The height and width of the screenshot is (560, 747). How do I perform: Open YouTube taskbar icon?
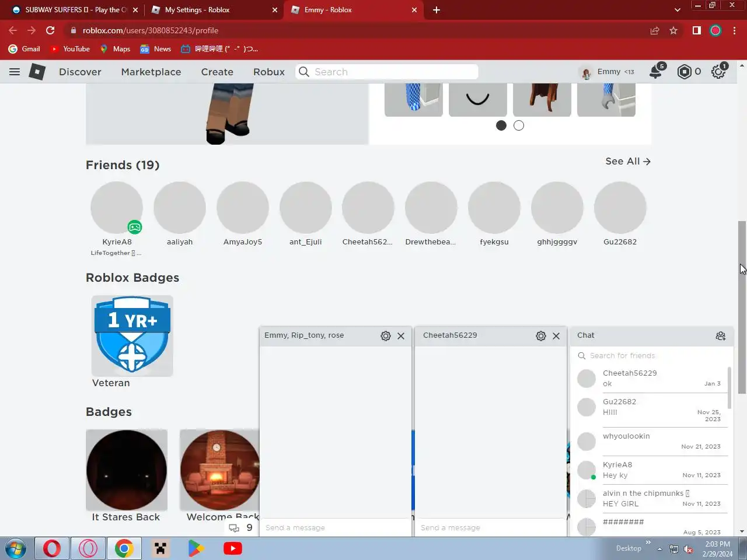pyautogui.click(x=233, y=549)
